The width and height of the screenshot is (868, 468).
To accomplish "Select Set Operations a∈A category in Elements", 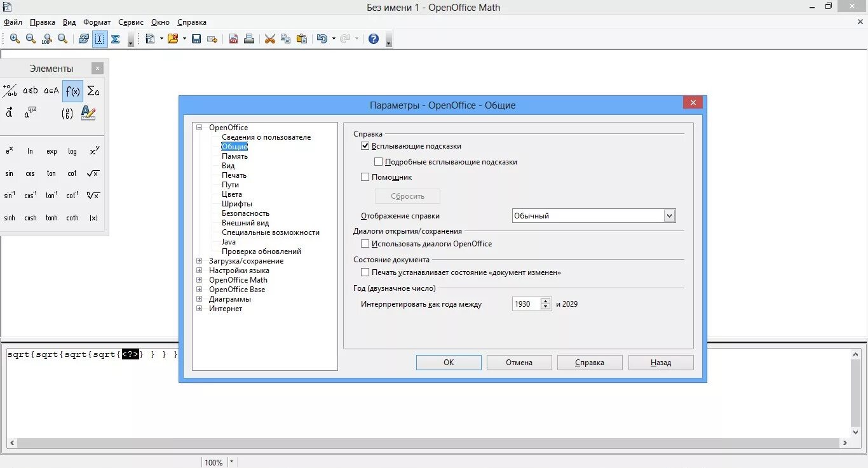I will pyautogui.click(x=51, y=91).
